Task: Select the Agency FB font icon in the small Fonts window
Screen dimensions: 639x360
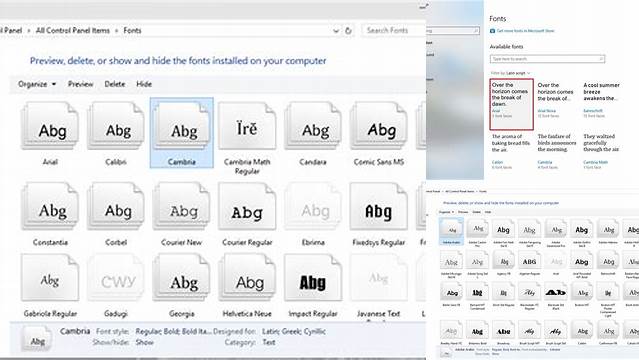Action: pyautogui.click(x=503, y=261)
